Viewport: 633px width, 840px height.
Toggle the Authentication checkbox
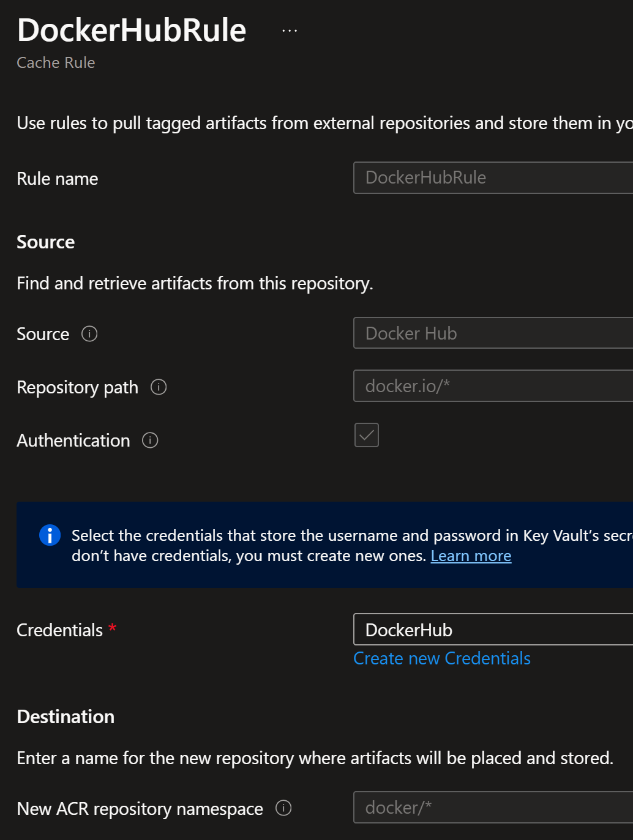(367, 435)
